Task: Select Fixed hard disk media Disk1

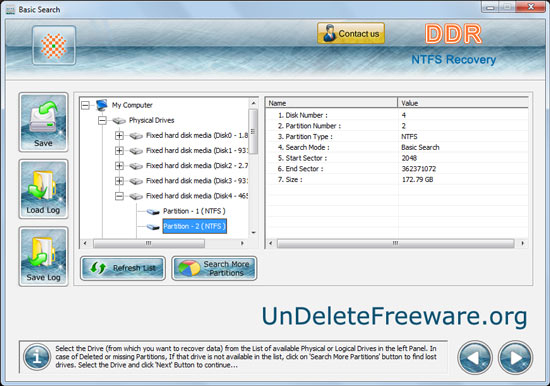Action: tap(197, 151)
